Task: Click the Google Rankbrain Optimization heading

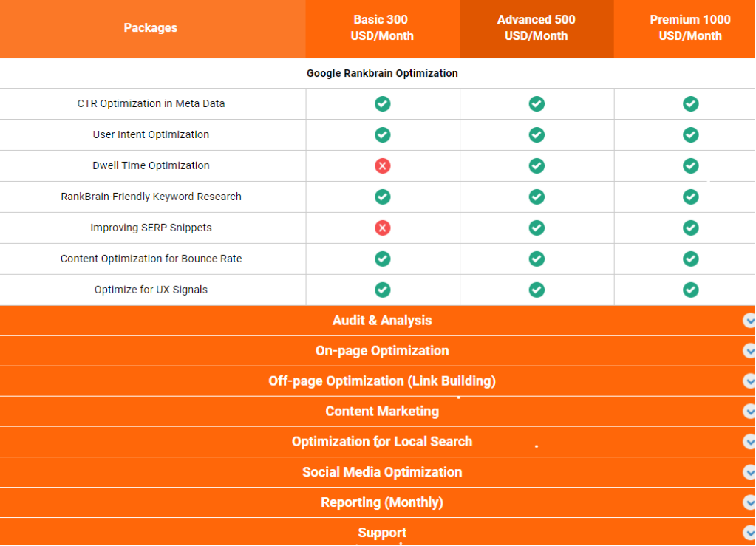Action: 382,74
